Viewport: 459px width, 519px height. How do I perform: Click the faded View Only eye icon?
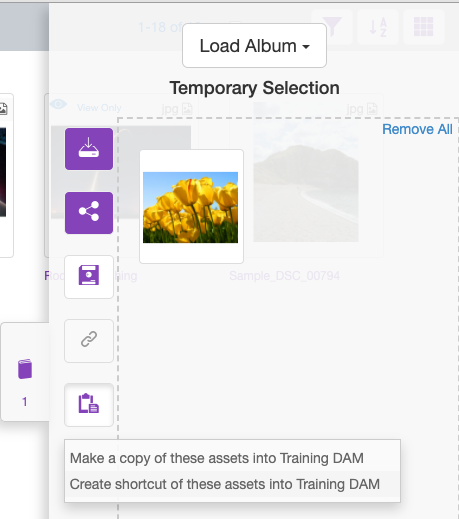58,104
